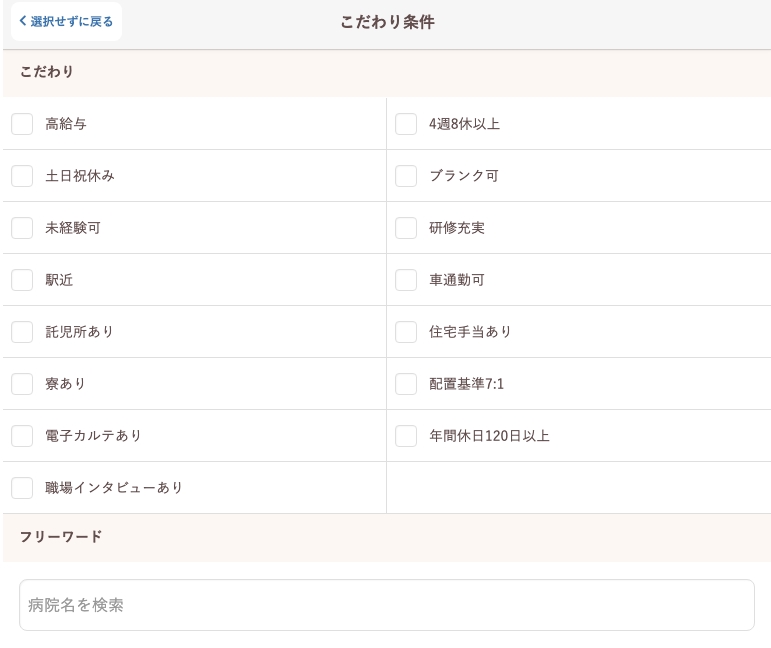Enable 車通勤可 condition

[406, 280]
